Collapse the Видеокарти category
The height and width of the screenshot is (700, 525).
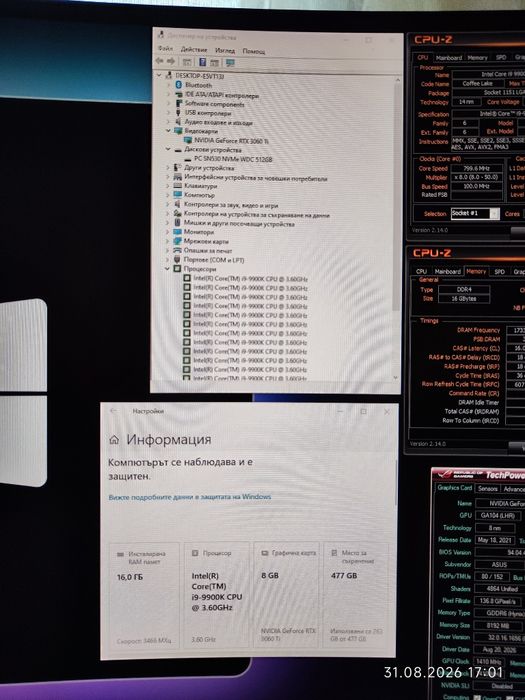coord(168,131)
